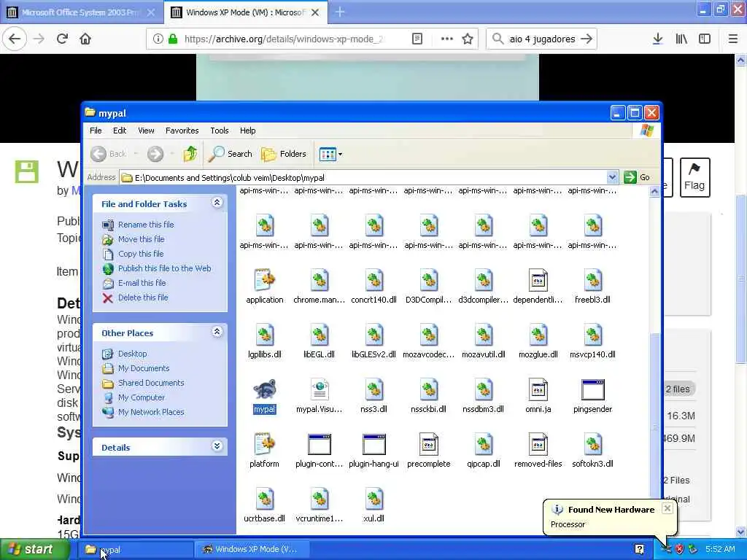Expand the address bar dropdown arrow
This screenshot has width=747, height=560.
point(612,178)
